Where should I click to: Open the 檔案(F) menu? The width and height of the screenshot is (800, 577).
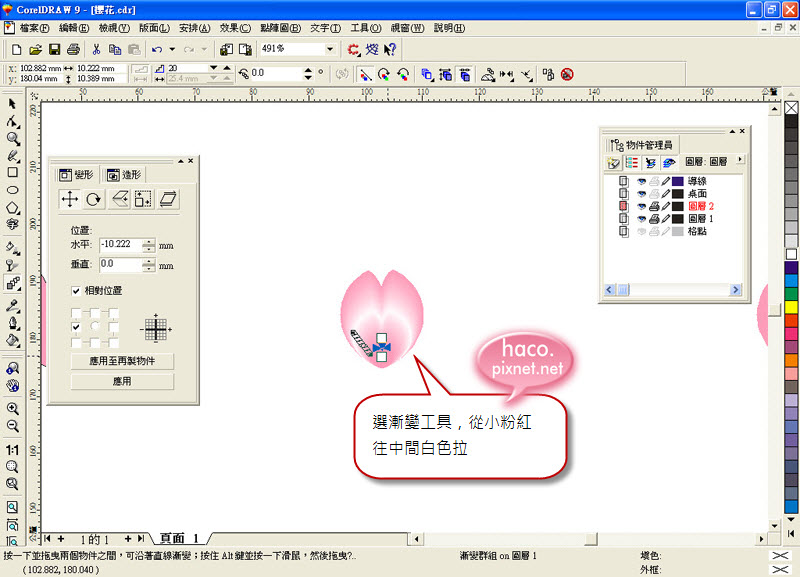click(34, 28)
